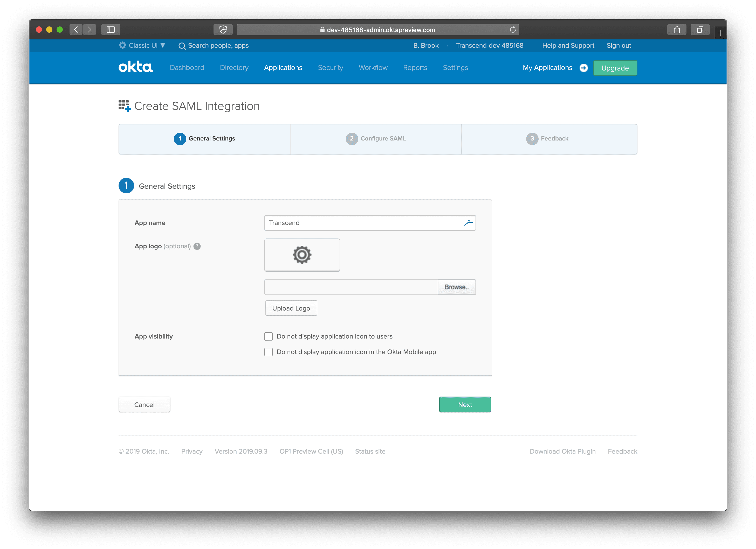
Task: Click the Okta logo
Action: (135, 67)
